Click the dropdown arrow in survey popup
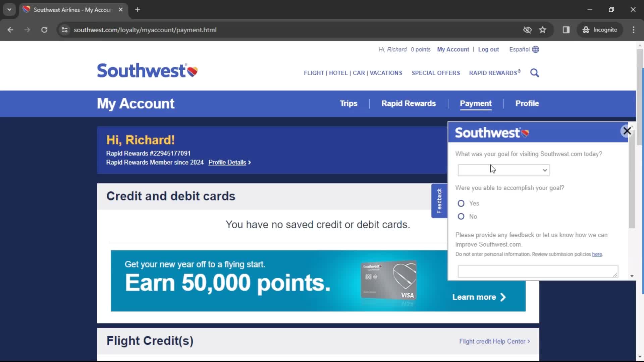The image size is (644, 362). click(544, 170)
